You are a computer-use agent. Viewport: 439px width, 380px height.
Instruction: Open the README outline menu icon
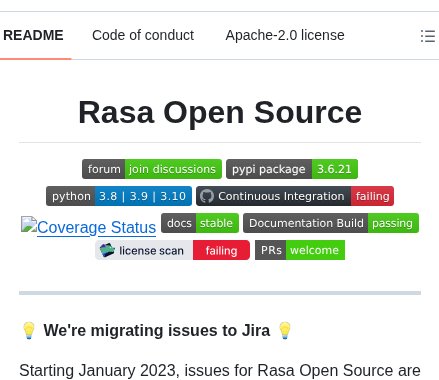click(x=428, y=36)
